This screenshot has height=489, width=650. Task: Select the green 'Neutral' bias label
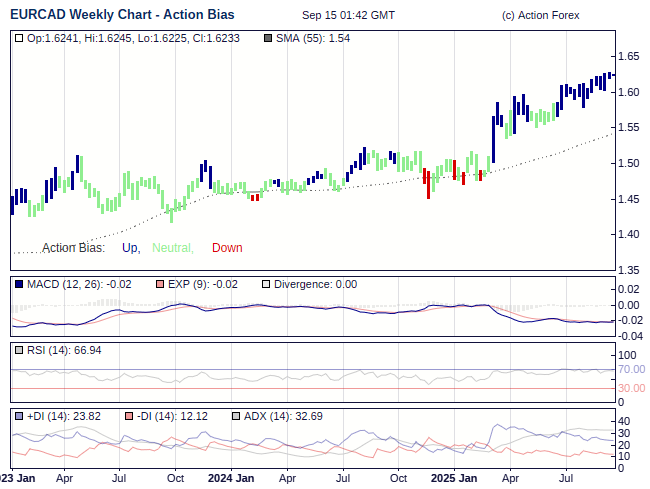coord(173,248)
